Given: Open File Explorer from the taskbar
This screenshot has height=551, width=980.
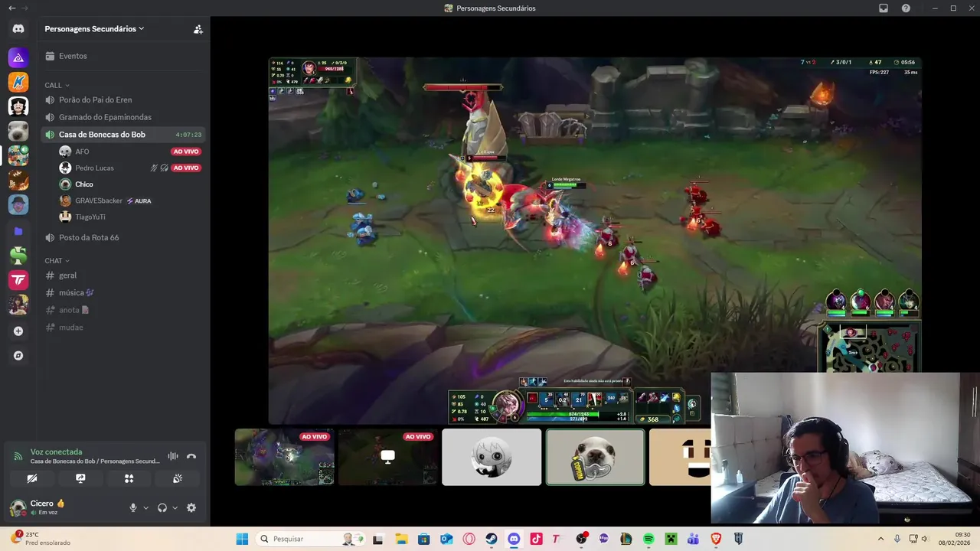Looking at the screenshot, I should pos(401,539).
